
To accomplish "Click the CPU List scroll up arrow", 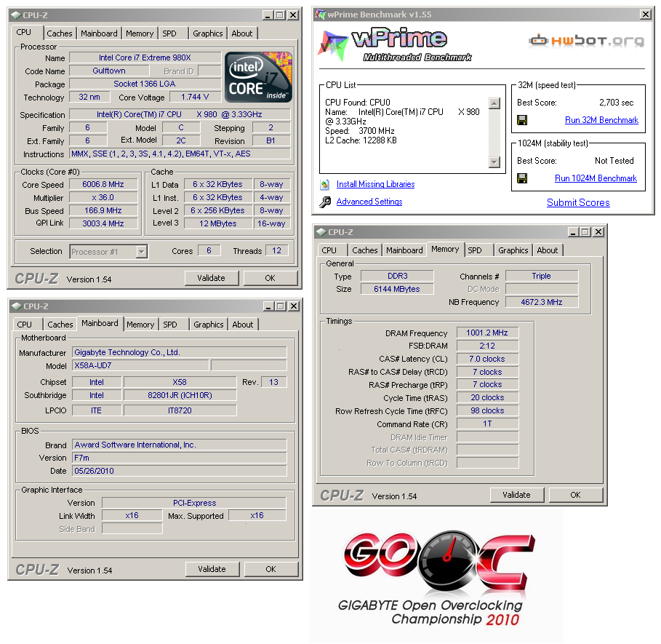I will tap(494, 103).
